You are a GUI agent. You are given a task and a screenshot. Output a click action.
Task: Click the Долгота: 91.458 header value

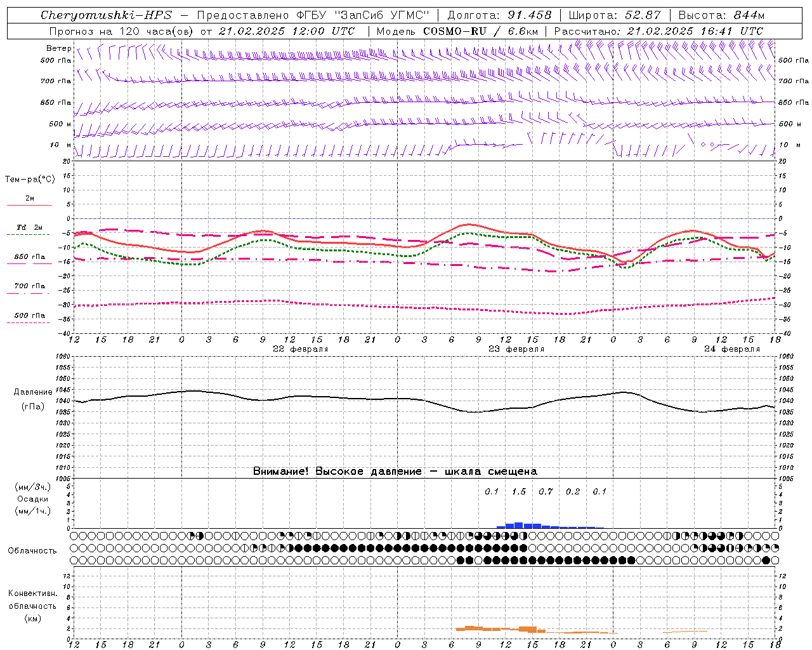(x=499, y=15)
